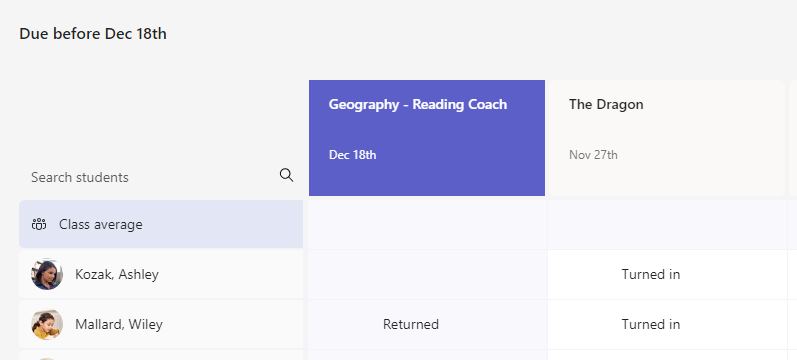
Task: Click the Mallard, Wiley student name
Action: pyautogui.click(x=119, y=324)
